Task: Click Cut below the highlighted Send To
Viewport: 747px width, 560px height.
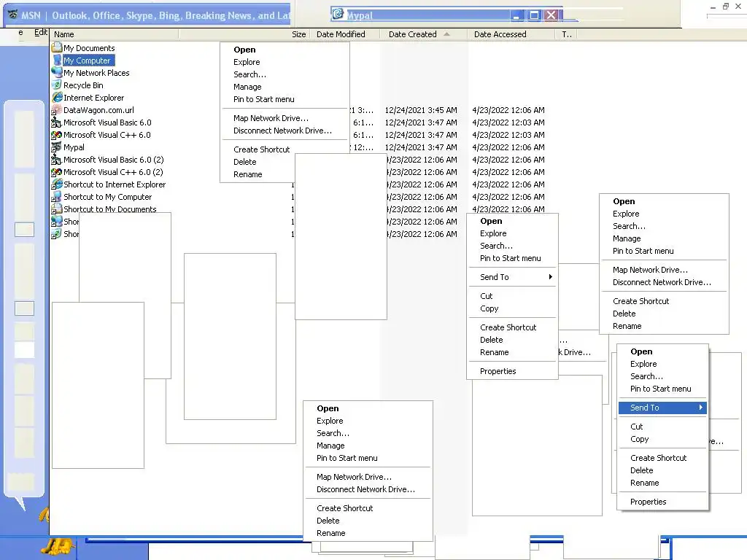Action: [636, 427]
